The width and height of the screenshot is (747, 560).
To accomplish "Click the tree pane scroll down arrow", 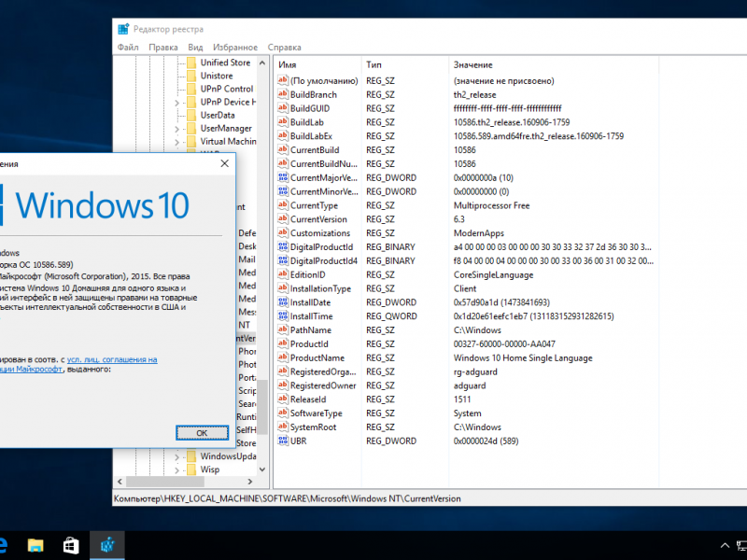I will [x=262, y=469].
